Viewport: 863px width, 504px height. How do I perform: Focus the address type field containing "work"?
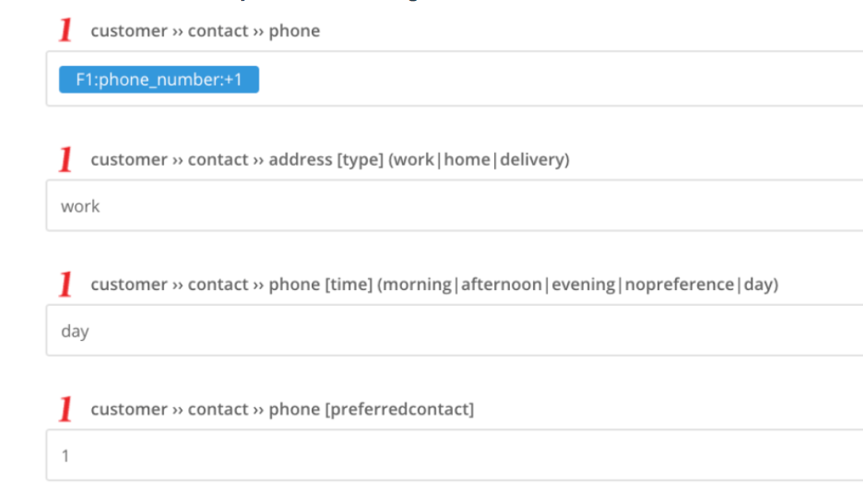pos(455,205)
